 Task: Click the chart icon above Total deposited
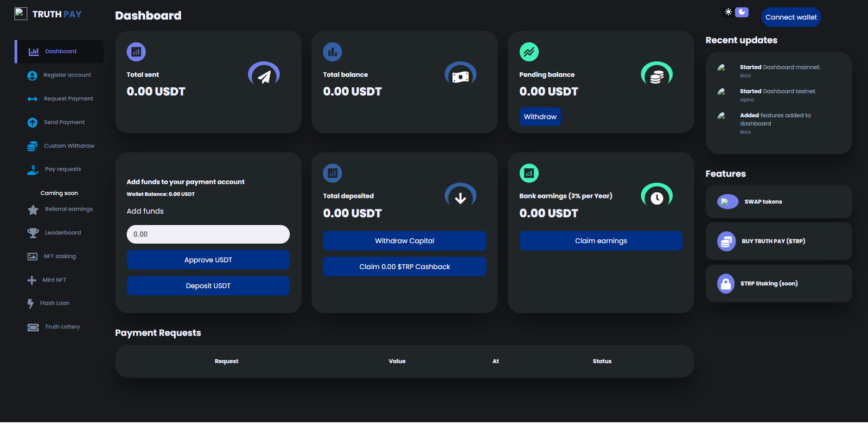333,174
